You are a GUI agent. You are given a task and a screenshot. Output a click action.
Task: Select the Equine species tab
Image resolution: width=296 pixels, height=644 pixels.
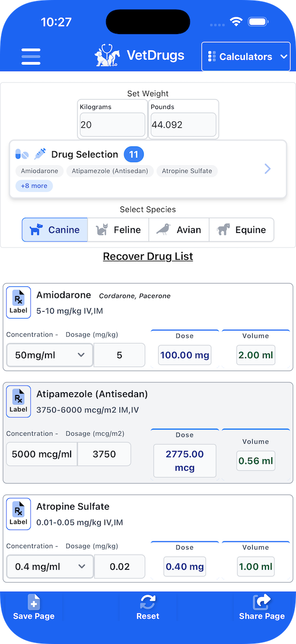pyautogui.click(x=242, y=230)
